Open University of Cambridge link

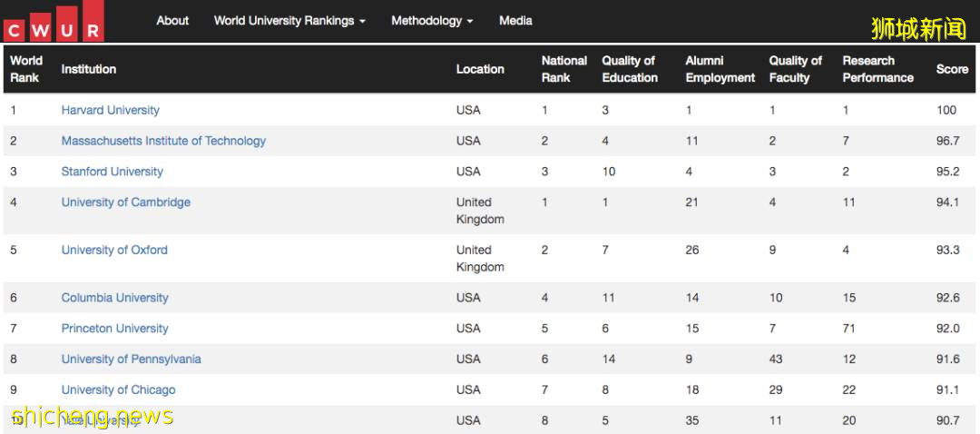(125, 202)
